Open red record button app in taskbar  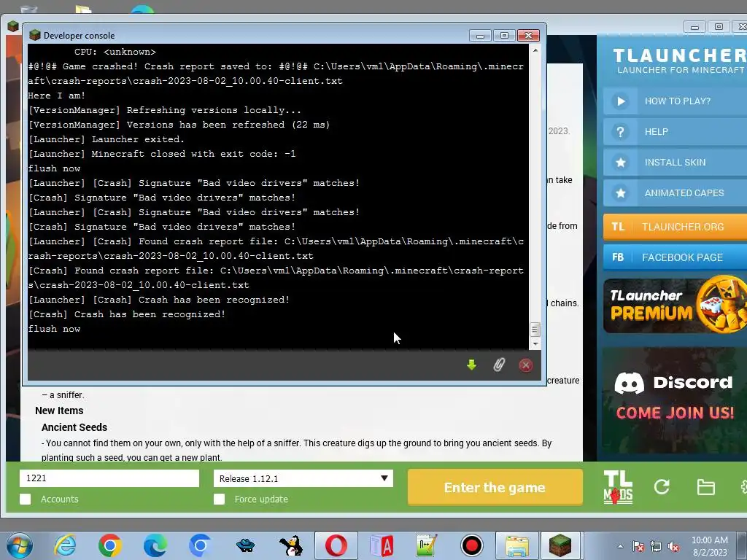click(472, 545)
